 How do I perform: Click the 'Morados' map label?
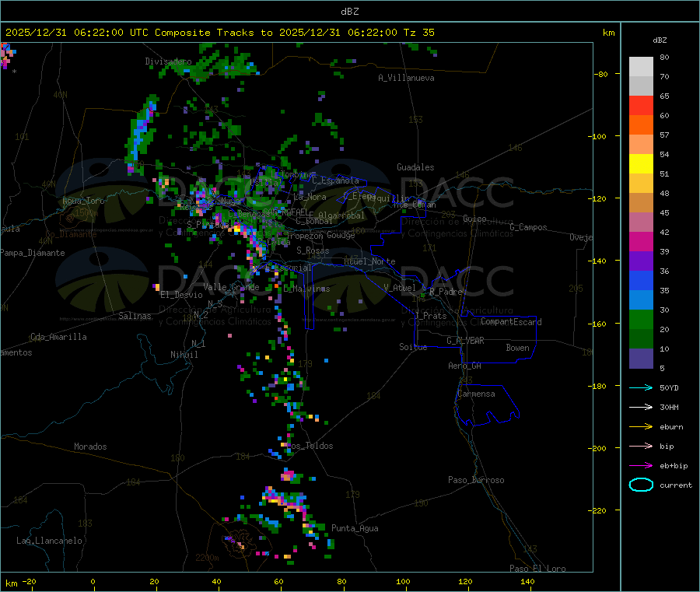pyautogui.click(x=90, y=447)
